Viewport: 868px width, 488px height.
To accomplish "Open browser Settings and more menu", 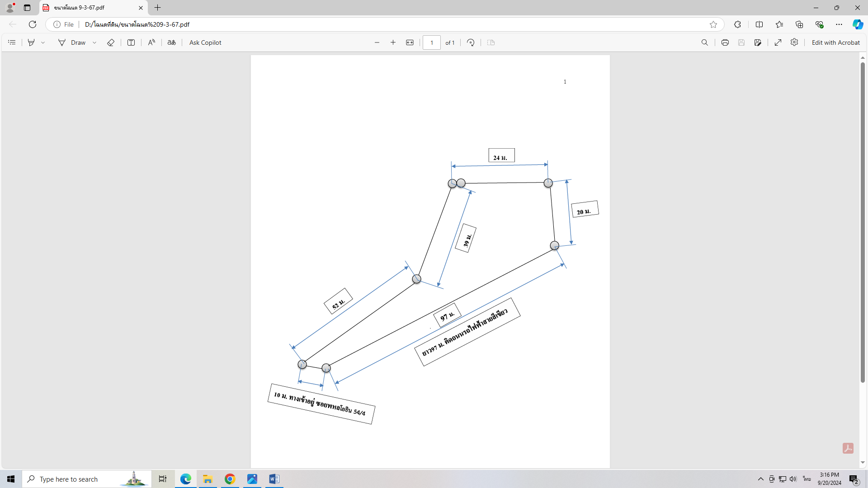I will [x=839, y=24].
